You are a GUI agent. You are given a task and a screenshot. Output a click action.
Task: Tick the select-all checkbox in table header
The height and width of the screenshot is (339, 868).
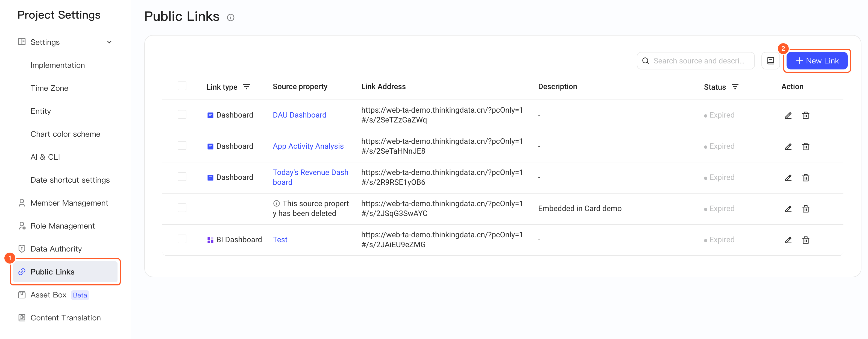pyautogui.click(x=182, y=86)
